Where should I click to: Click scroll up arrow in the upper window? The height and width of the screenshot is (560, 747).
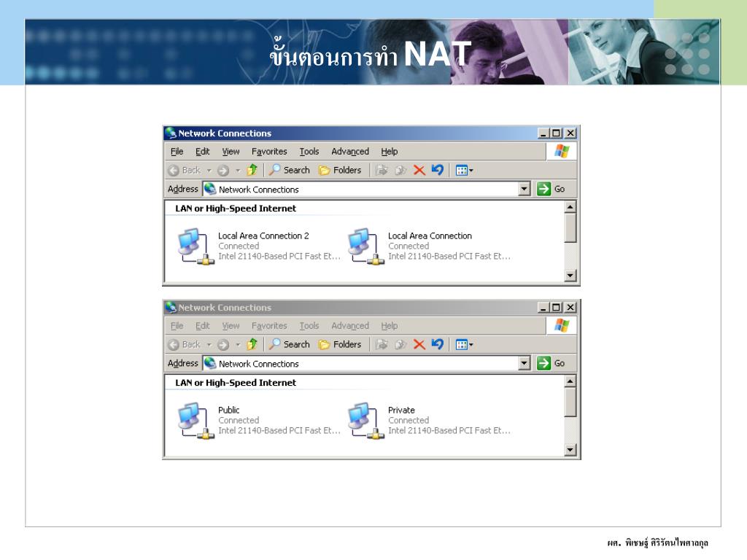pyautogui.click(x=570, y=206)
